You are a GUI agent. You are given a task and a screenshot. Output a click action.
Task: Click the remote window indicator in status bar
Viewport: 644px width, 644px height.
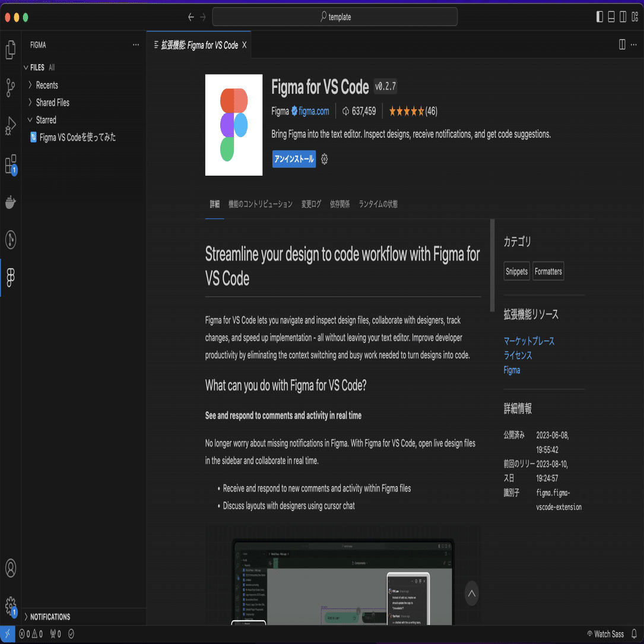click(x=7, y=634)
